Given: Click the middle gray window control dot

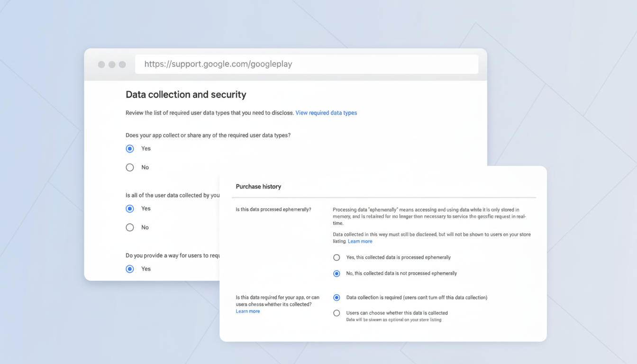Looking at the screenshot, I should (112, 64).
